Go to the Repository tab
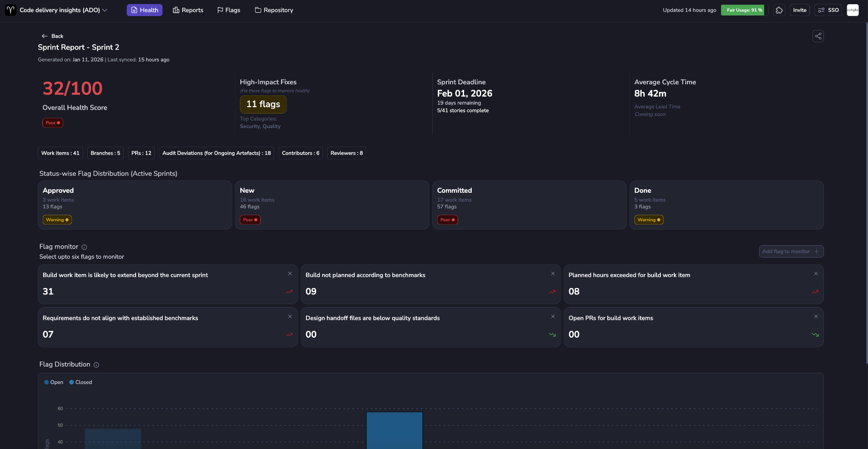The width and height of the screenshot is (868, 449). (x=274, y=10)
